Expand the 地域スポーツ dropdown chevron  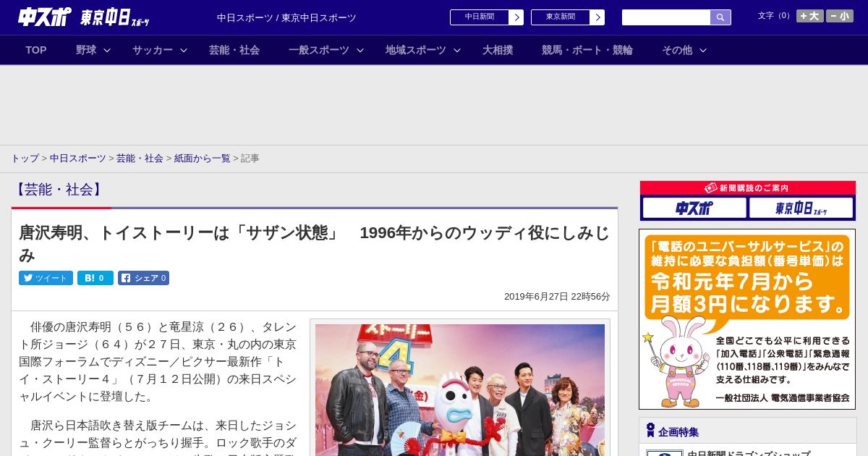coord(457,51)
